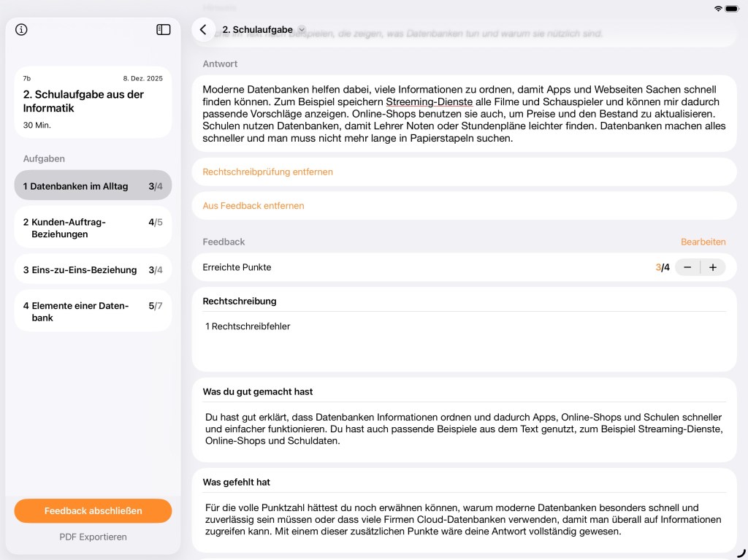Click the Was gefehlt hat text box
Screen dimensions: 748x560
[x=464, y=519]
